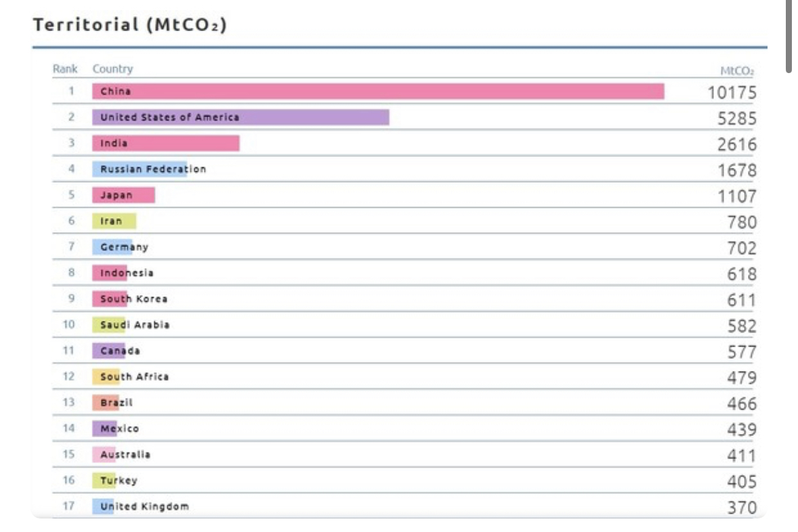Click the Rank column header
Screen dimensions: 798x532
coord(65,69)
